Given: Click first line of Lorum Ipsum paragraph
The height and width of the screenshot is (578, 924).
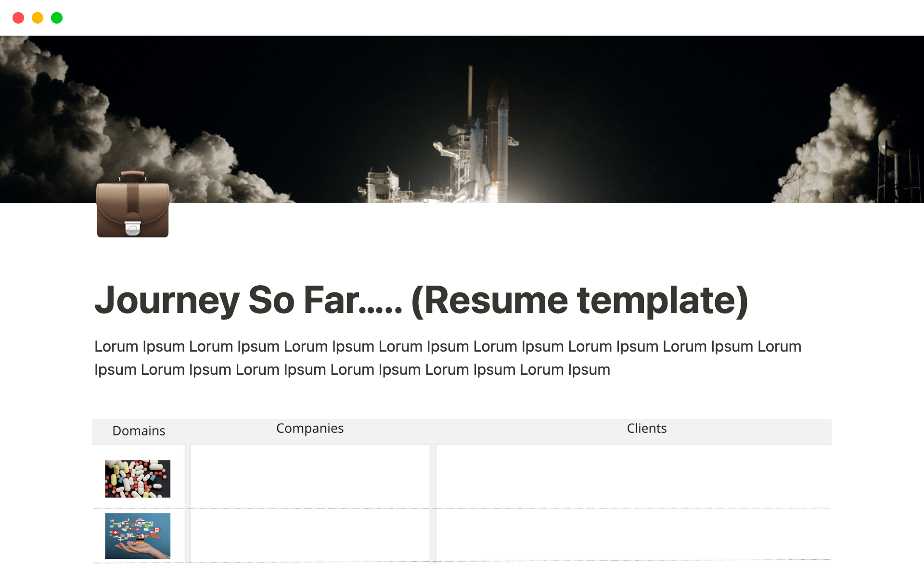Looking at the screenshot, I should 448,346.
